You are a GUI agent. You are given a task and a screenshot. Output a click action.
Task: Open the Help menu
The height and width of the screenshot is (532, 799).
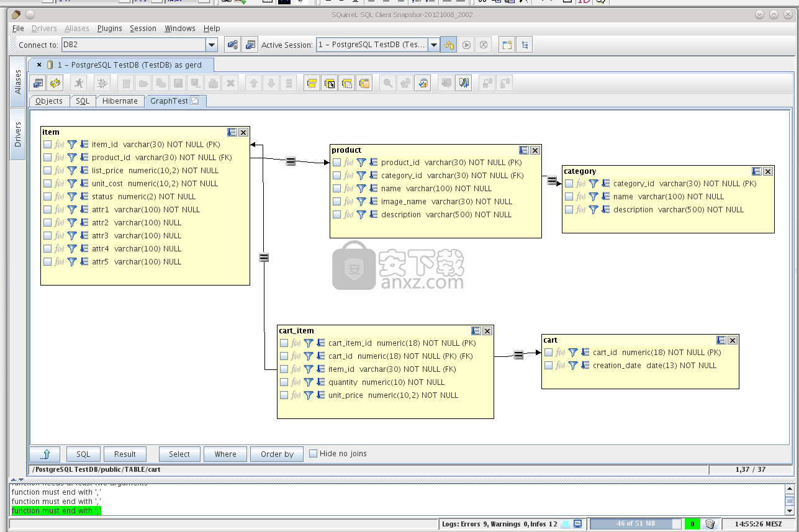pos(212,28)
